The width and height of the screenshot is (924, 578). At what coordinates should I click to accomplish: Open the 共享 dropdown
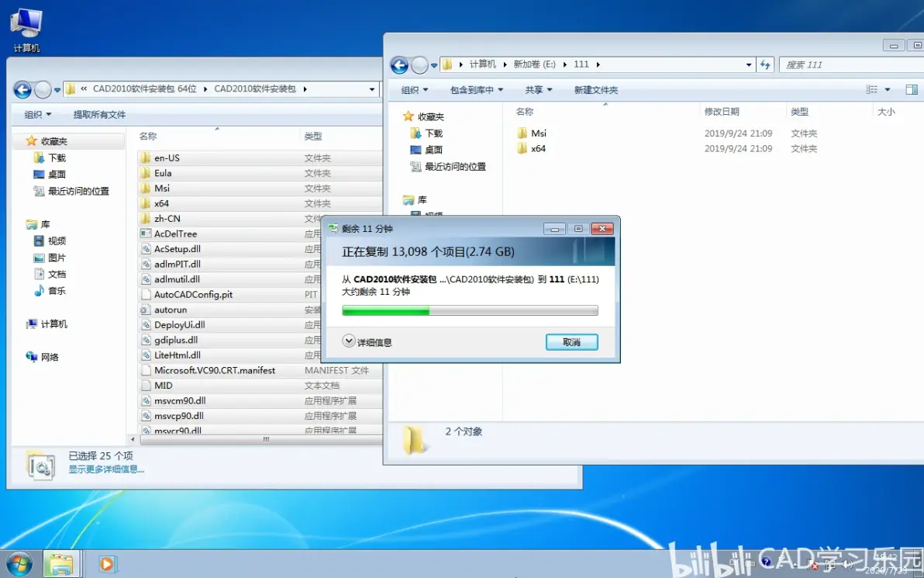[539, 90]
